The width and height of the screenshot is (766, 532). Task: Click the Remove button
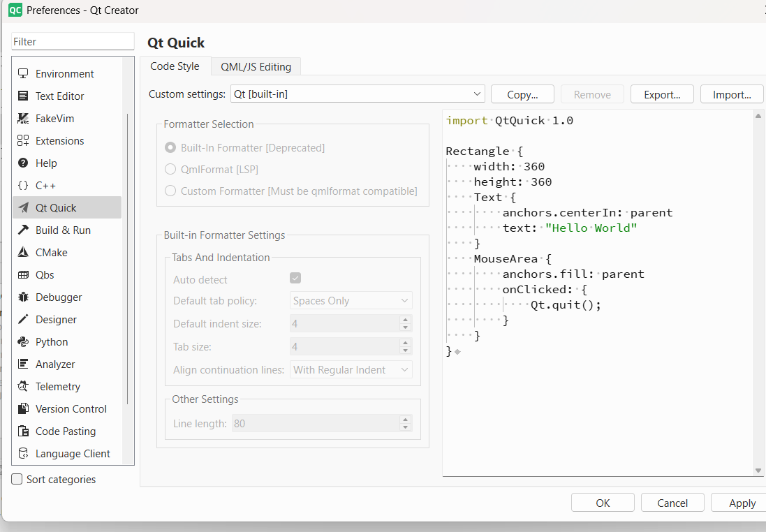[592, 94]
